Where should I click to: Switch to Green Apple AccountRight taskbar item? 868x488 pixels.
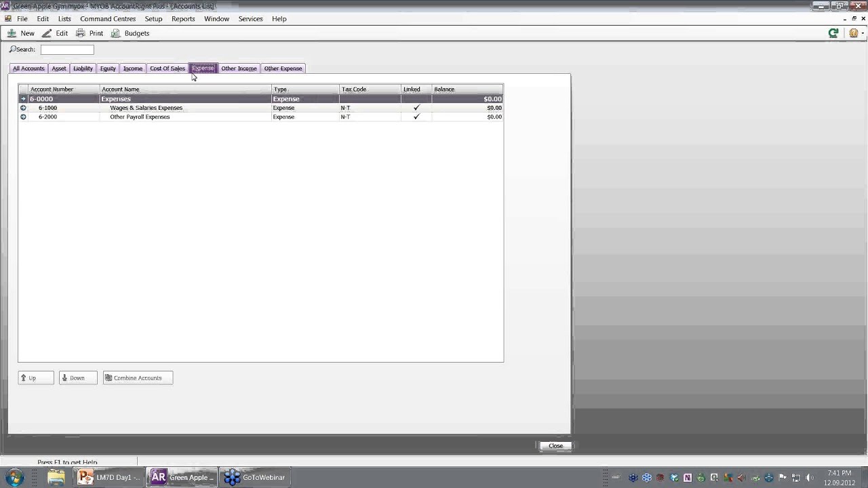182,477
